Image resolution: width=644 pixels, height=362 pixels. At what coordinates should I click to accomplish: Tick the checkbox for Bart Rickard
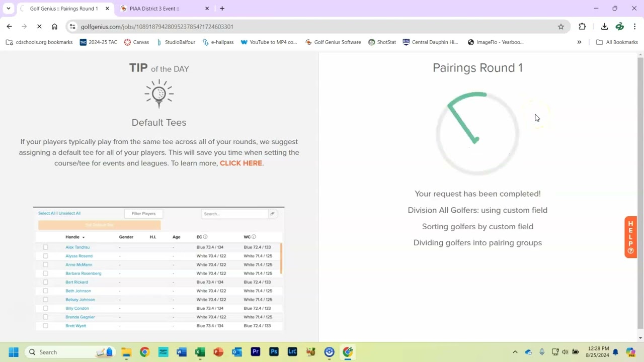(x=45, y=282)
